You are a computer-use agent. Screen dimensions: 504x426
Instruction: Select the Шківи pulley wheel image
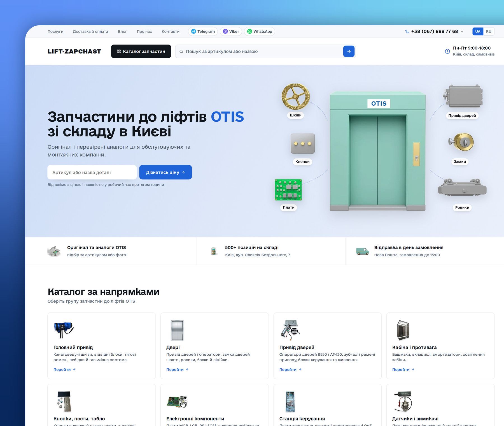[296, 96]
